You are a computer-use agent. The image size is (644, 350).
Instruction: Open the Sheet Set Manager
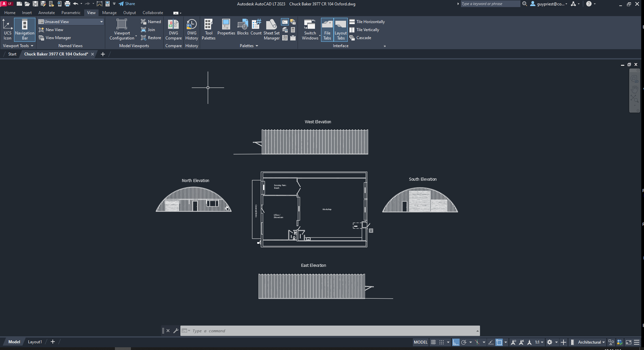coord(271,30)
